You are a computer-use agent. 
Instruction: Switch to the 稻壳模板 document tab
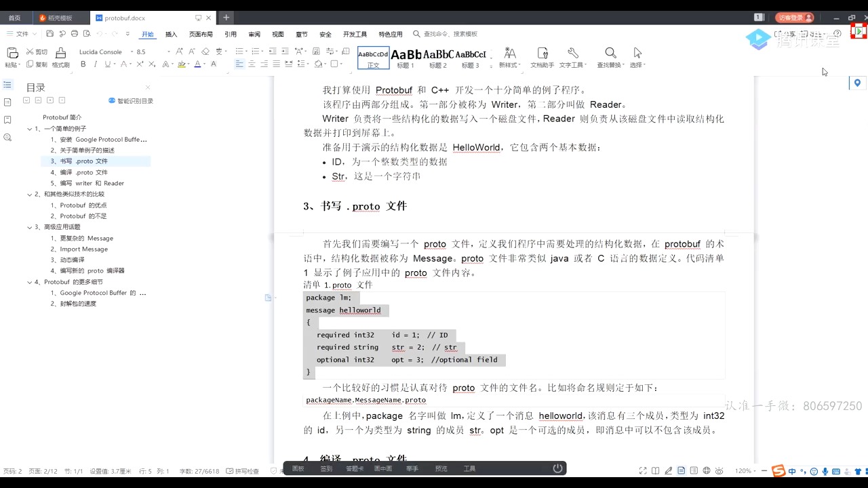point(60,18)
